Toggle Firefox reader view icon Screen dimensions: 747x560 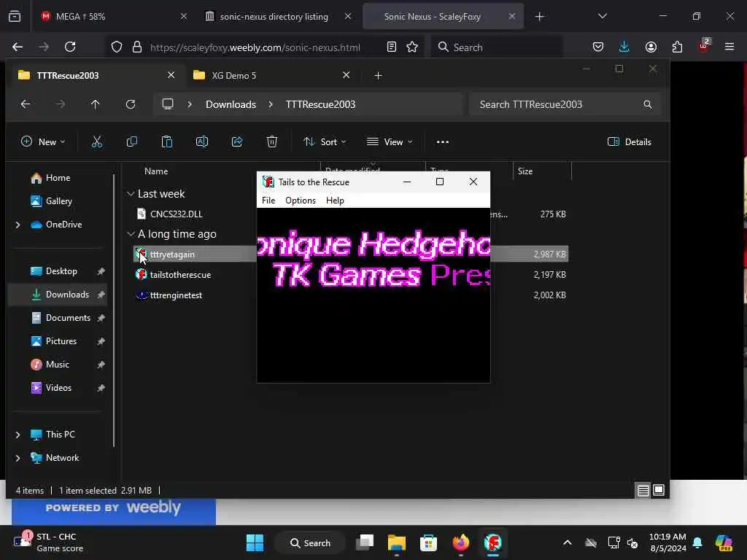(392, 47)
